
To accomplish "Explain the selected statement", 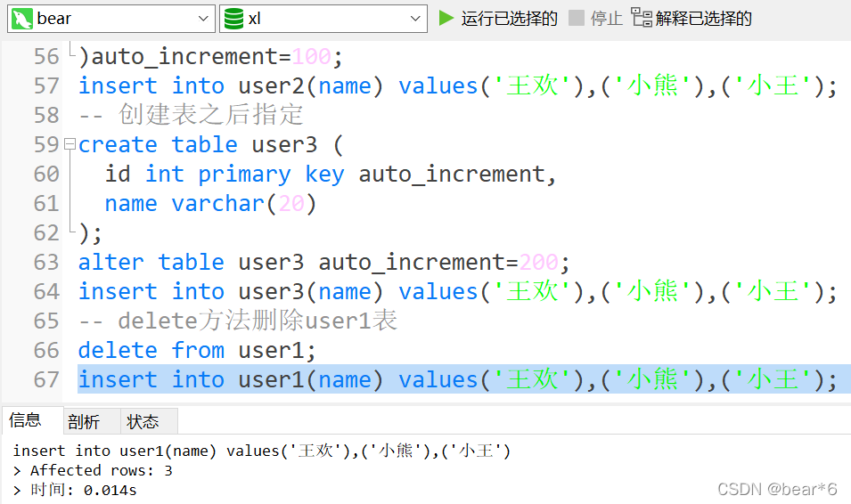I will tap(692, 19).
